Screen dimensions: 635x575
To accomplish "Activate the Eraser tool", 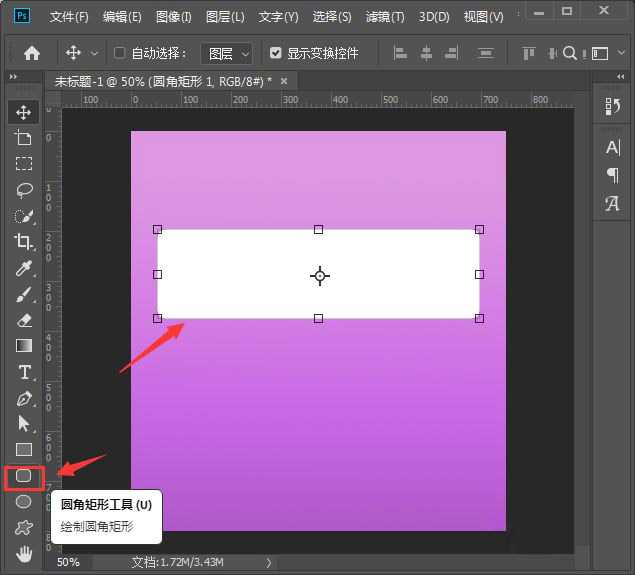I will click(24, 320).
